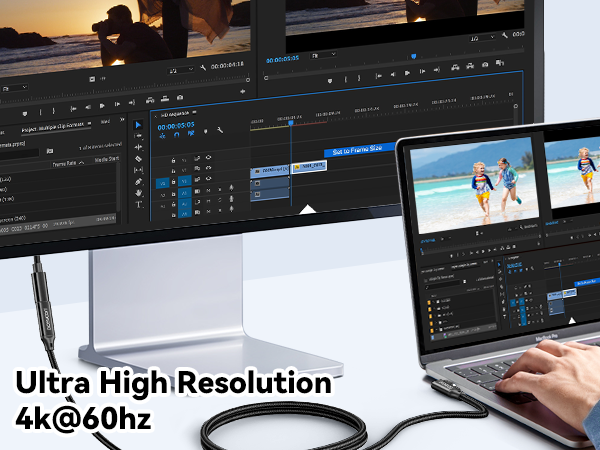This screenshot has width=600, height=450.
Task: Toggle visibility eye of the top video track
Action: click(x=209, y=157)
